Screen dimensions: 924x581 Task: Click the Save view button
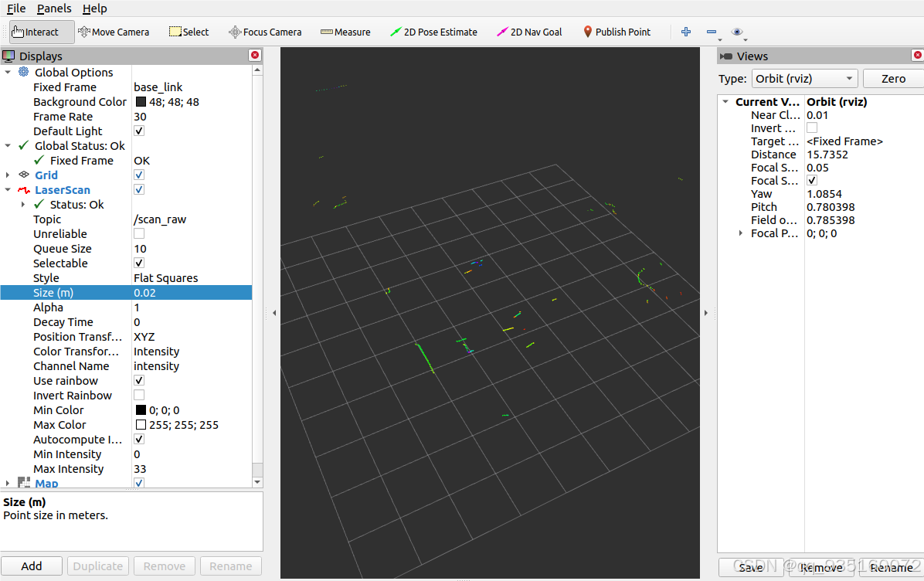pyautogui.click(x=751, y=567)
